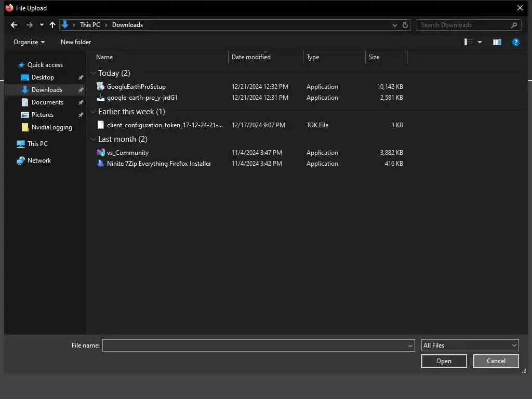Select client_configuration_token file name
532x399 pixels.
[x=165, y=125]
